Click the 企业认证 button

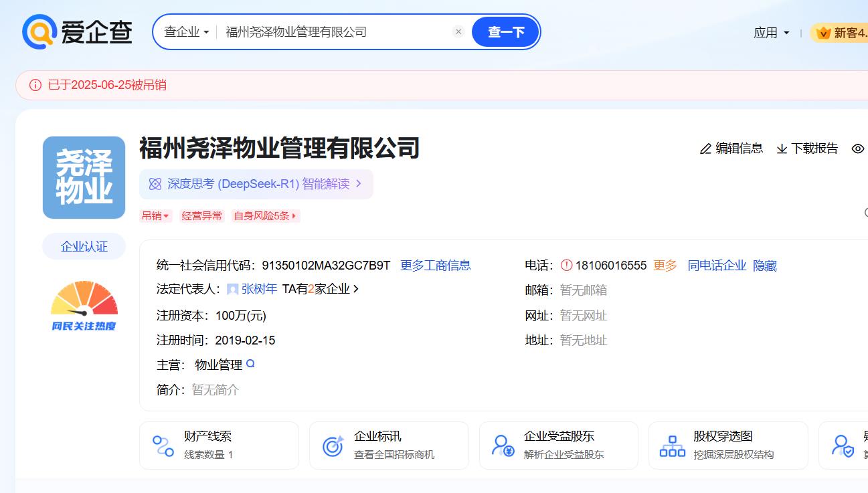pos(84,246)
